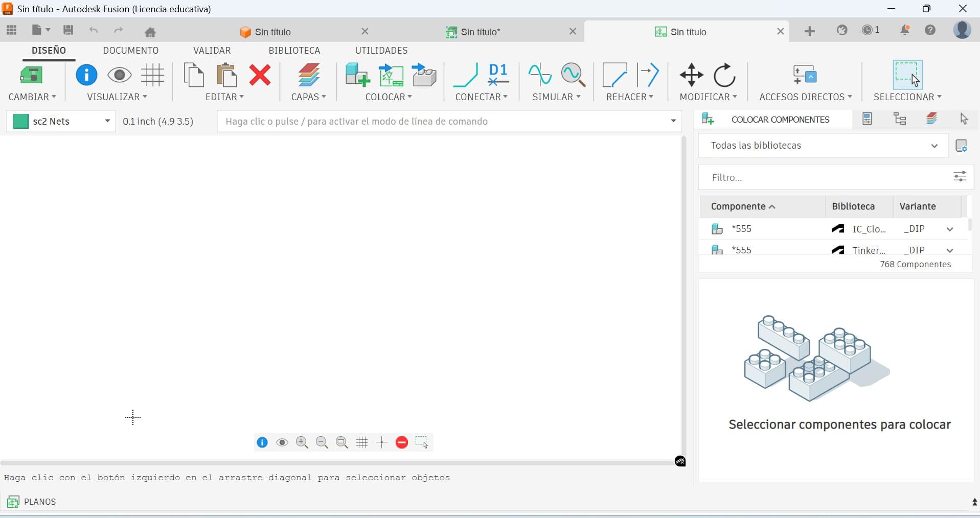This screenshot has width=980, height=518.
Task: Click the blue info circle icon
Action: click(262, 442)
